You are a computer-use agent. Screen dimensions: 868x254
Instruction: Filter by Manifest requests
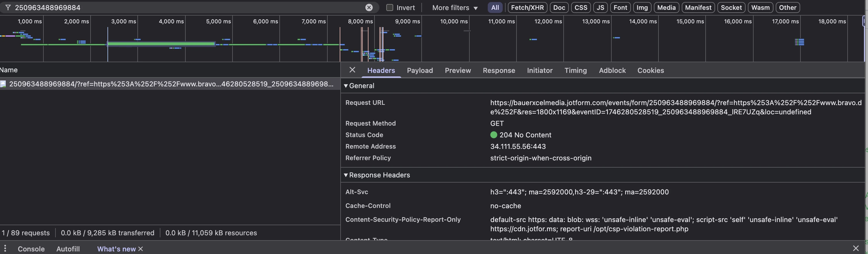pos(698,7)
